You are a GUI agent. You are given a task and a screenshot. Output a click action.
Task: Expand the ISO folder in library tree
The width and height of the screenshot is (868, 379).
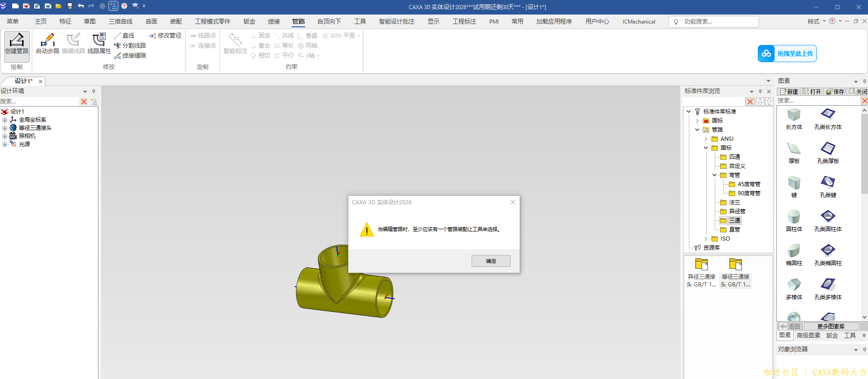pos(706,239)
